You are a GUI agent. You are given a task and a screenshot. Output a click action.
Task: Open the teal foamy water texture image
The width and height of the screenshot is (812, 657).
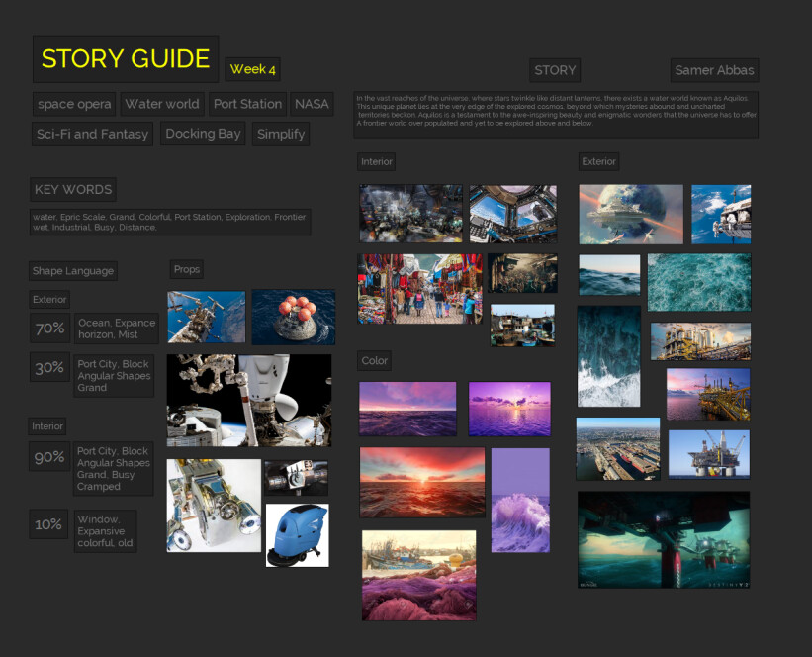(x=699, y=282)
